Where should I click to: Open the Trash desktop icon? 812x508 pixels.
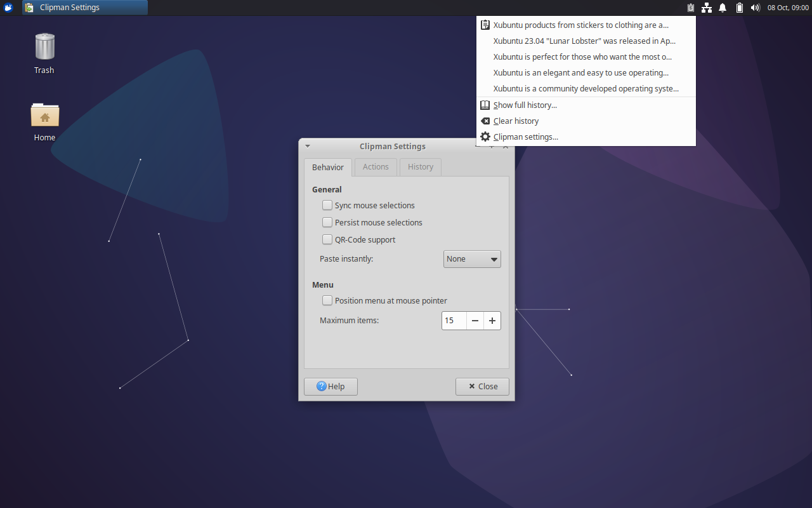click(x=44, y=53)
